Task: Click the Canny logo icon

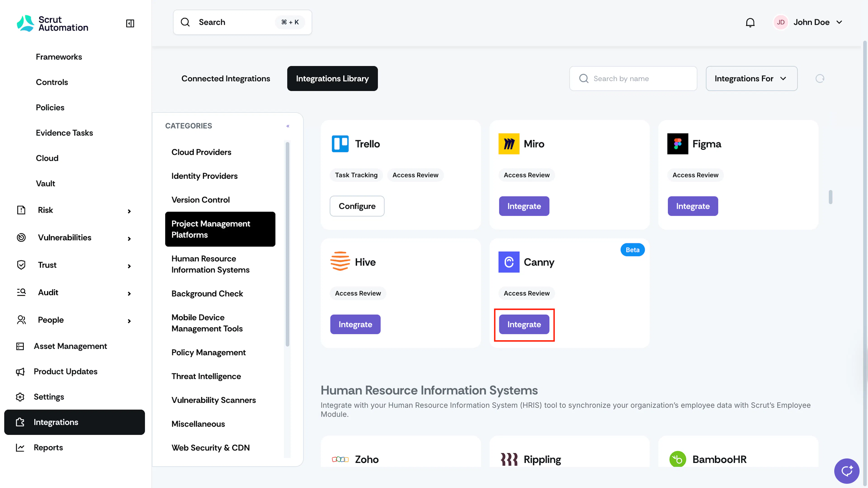Action: pyautogui.click(x=509, y=262)
